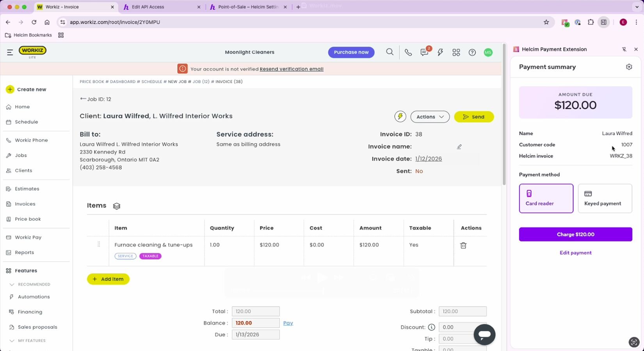Image resolution: width=644 pixels, height=351 pixels.
Task: Collapse the Recommended features section
Action: [12, 284]
